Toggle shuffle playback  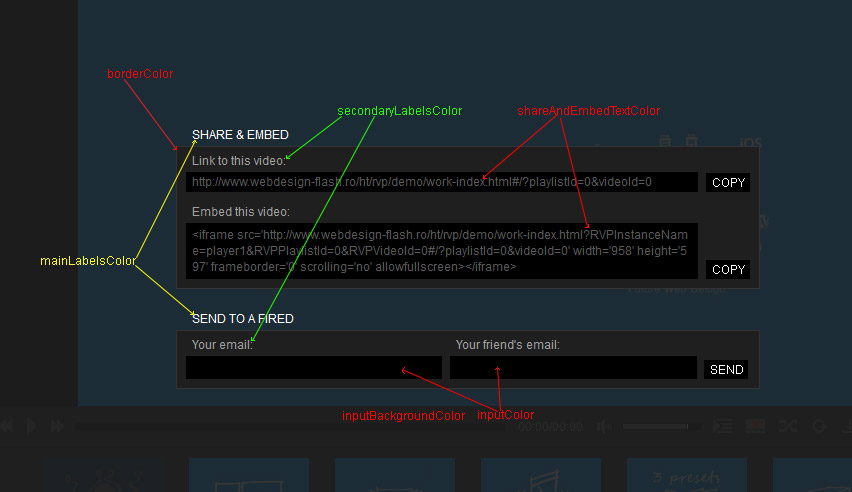tap(787, 426)
